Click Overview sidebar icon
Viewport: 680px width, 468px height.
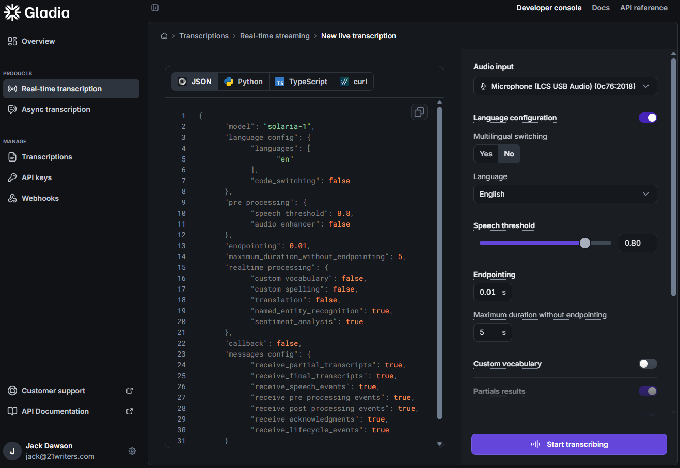12,41
